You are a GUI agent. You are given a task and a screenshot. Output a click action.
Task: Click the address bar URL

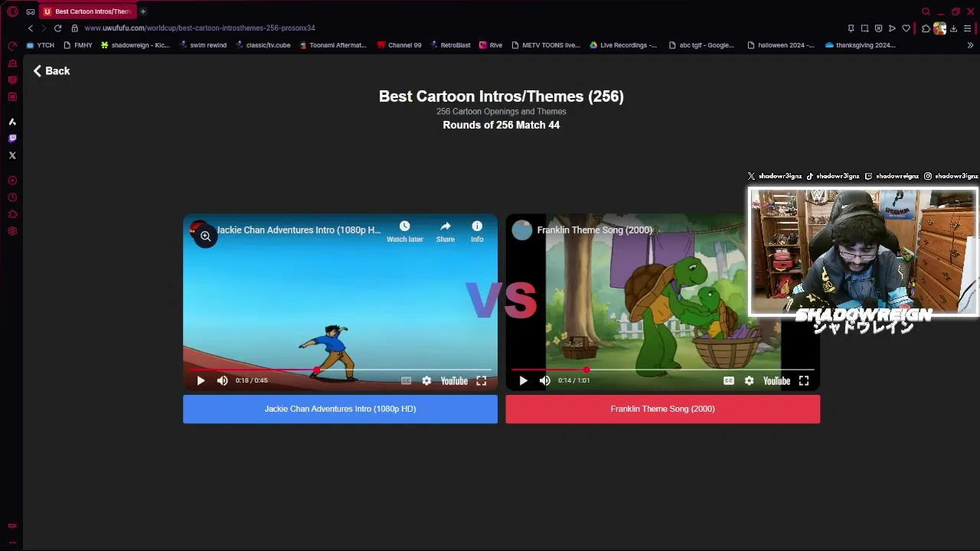coord(200,28)
